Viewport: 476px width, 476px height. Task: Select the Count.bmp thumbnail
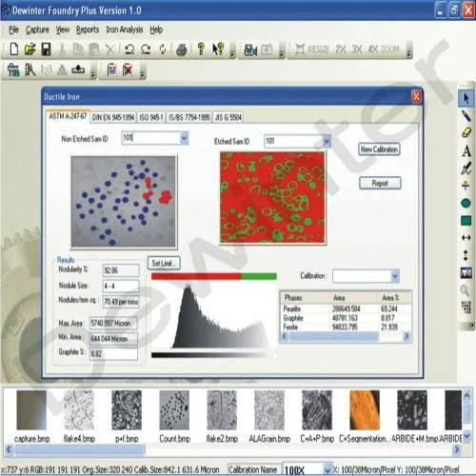click(x=174, y=416)
